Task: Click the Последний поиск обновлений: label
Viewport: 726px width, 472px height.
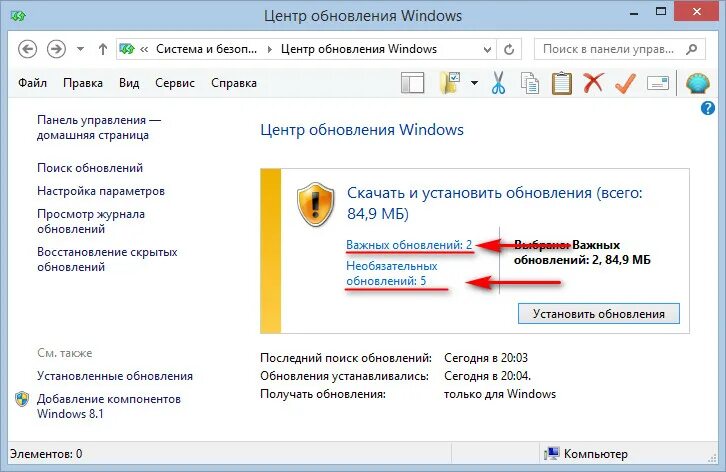Action: [x=346, y=358]
